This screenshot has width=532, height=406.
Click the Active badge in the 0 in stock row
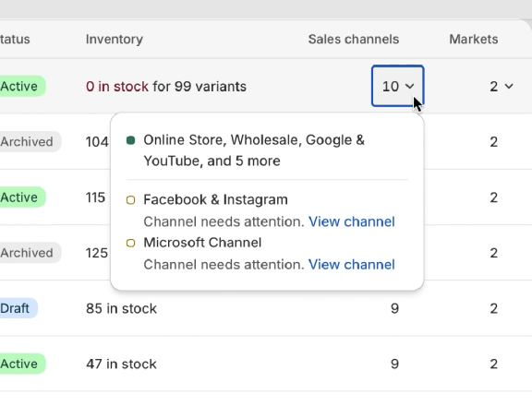point(22,86)
